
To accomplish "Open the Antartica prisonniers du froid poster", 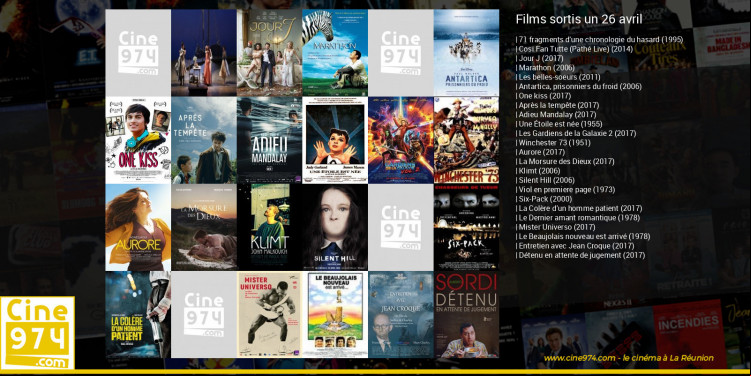I will coord(466,53).
